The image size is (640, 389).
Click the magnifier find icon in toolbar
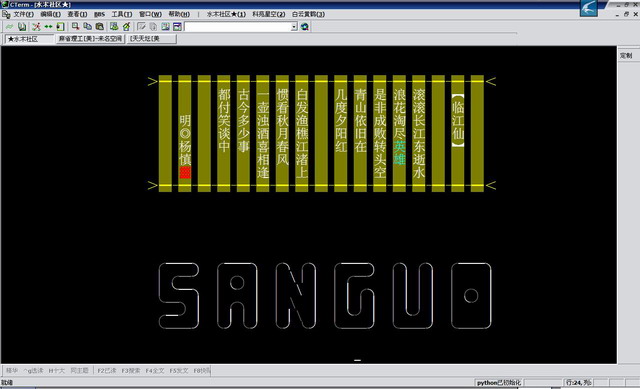[76, 27]
